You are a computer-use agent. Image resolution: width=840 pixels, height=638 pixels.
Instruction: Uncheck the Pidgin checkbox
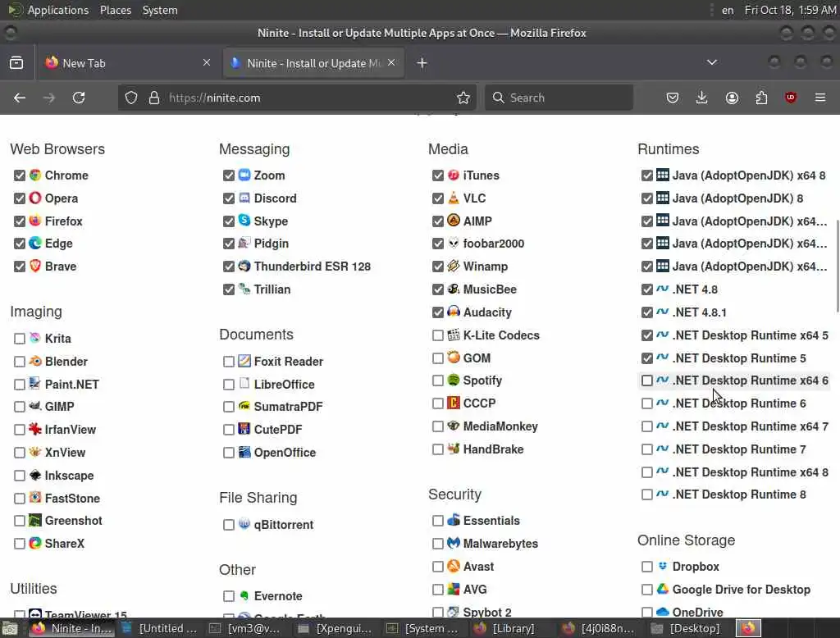pyautogui.click(x=229, y=244)
